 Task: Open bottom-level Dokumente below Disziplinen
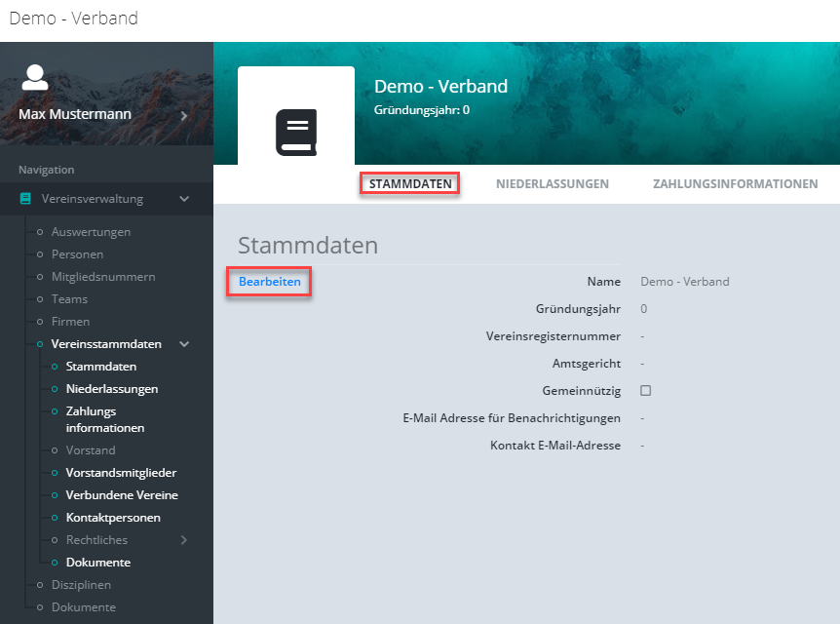(x=84, y=607)
